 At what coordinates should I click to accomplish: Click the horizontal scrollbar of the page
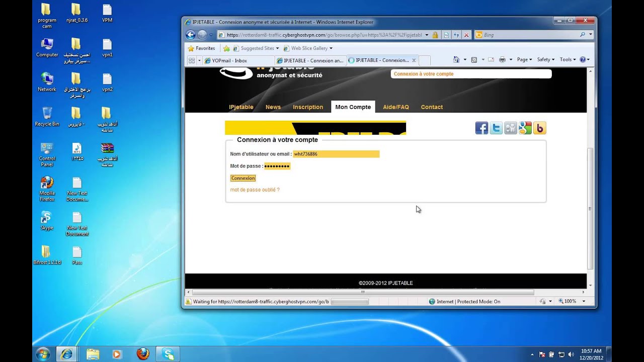pos(362,292)
